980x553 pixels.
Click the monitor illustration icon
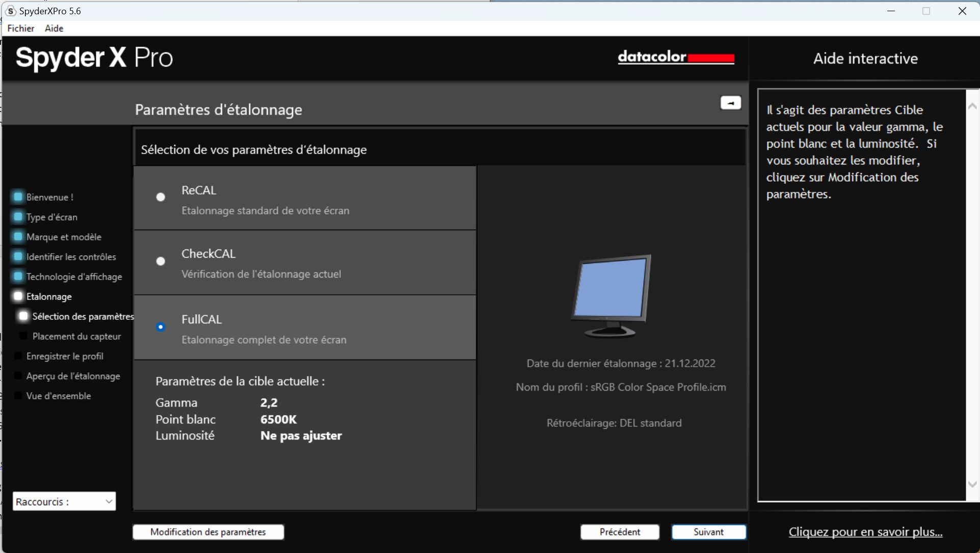coord(611,296)
